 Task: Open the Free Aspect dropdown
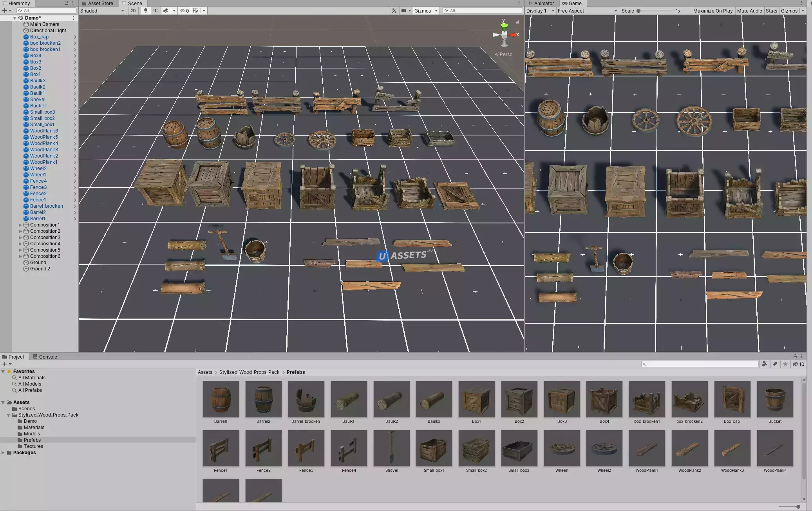point(587,11)
